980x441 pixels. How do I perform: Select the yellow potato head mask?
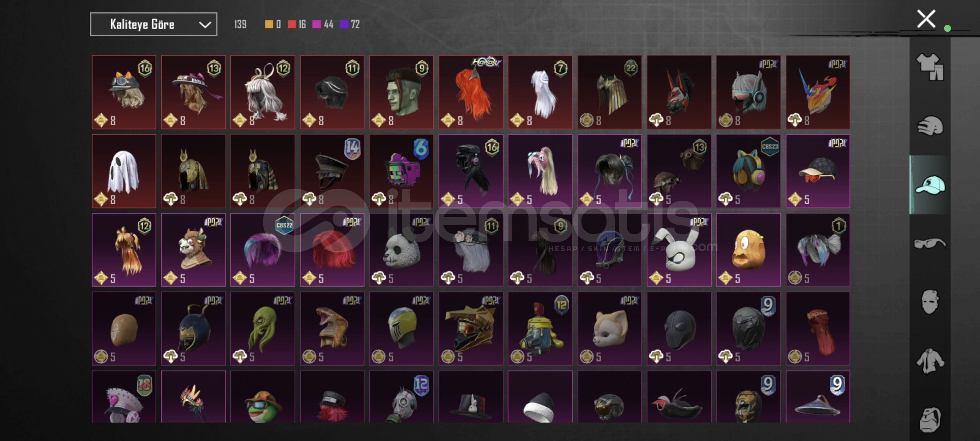click(x=748, y=250)
